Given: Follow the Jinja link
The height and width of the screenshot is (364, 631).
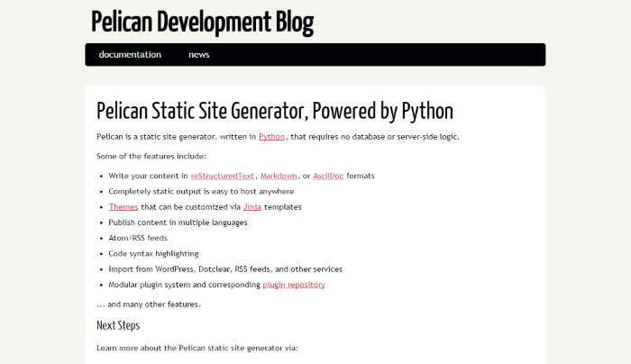Looking at the screenshot, I should coord(252,206).
